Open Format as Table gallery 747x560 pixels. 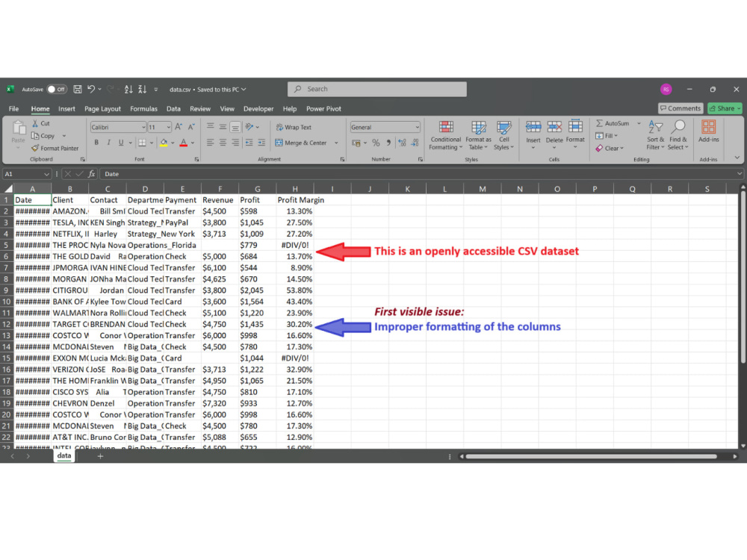478,135
